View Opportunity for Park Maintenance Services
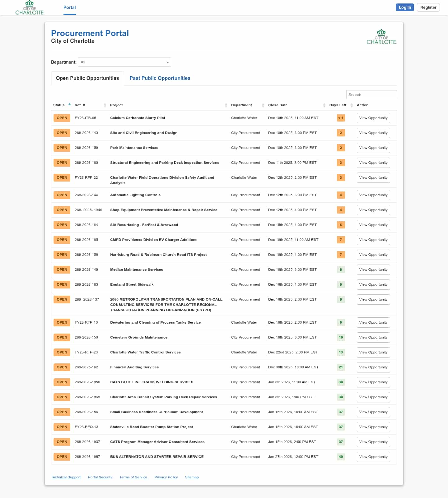Image resolution: width=448 pixels, height=498 pixels. point(373,148)
